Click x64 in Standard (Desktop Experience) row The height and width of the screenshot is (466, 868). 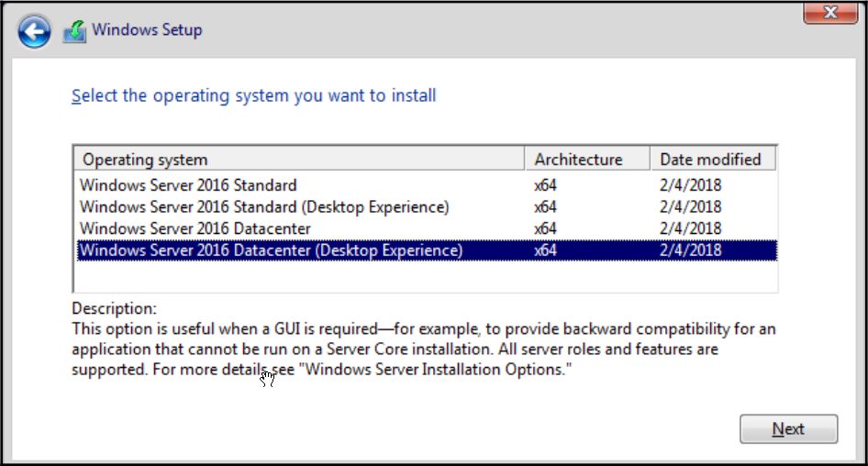pyautogui.click(x=545, y=207)
